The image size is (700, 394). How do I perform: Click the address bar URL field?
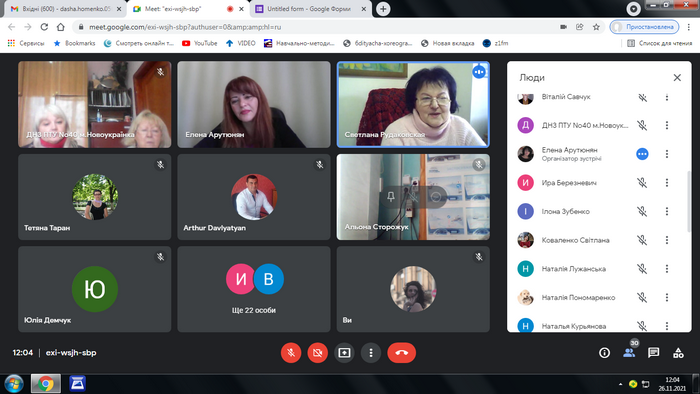click(312, 27)
